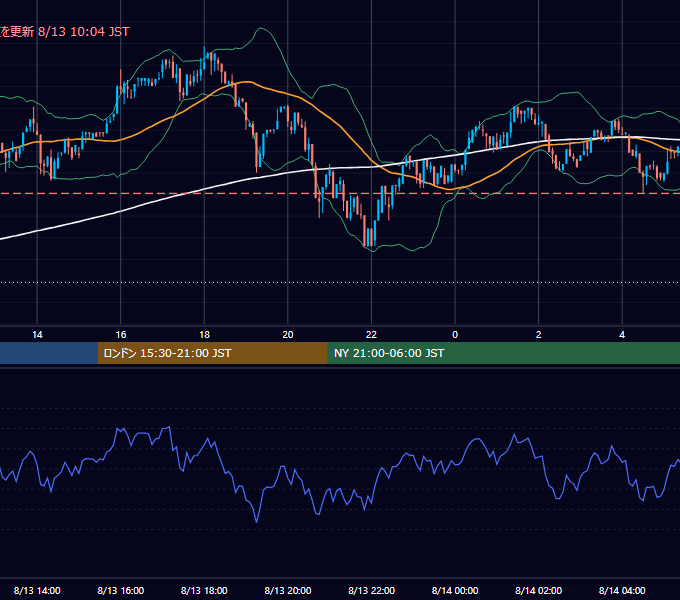Click the 8/13 16:00 time label
The height and width of the screenshot is (600, 680).
click(121, 590)
